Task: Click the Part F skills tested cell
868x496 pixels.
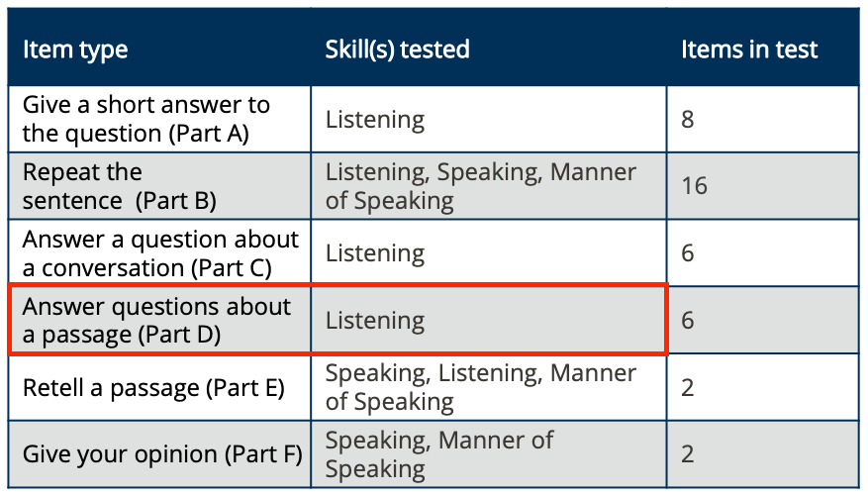Action: 439,454
